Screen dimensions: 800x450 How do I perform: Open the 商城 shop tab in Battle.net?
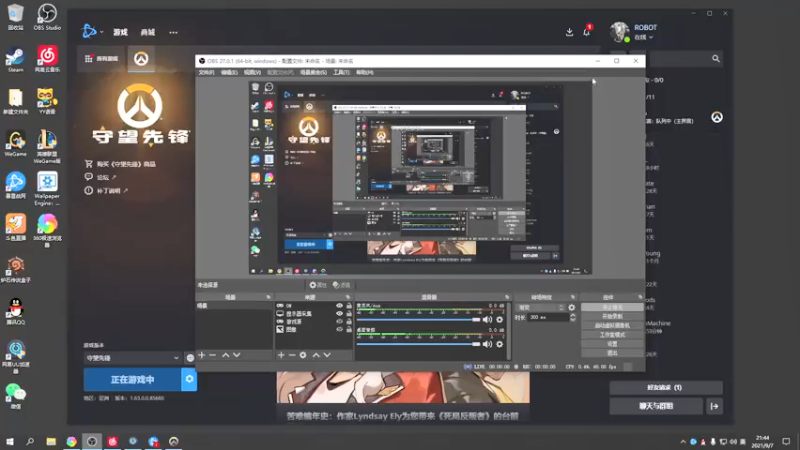[148, 32]
